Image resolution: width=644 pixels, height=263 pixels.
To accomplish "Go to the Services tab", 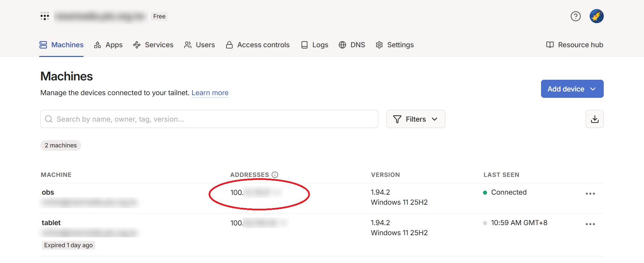I will (x=153, y=45).
